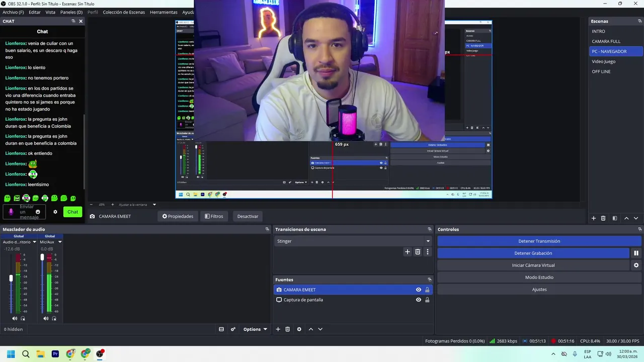Image resolution: width=644 pixels, height=362 pixels.
Task: Float the Escenas panel
Action: click(640, 21)
